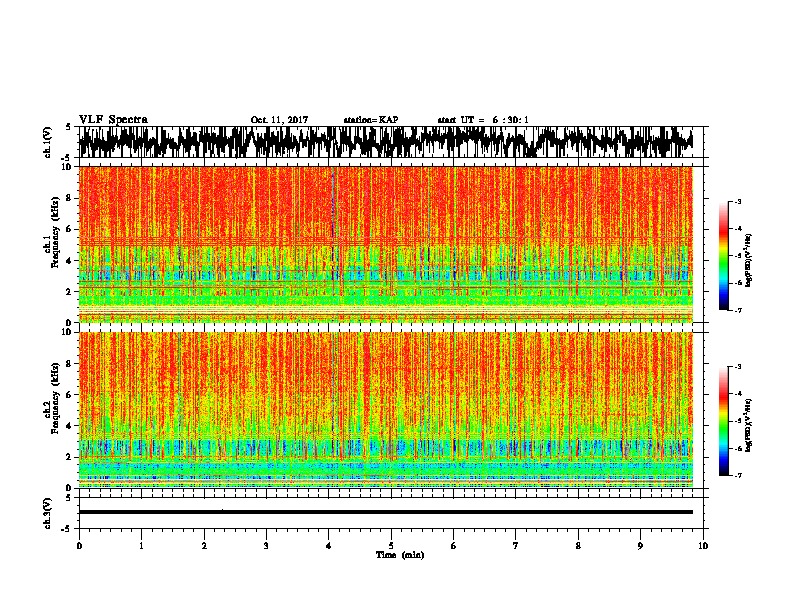Click the "-3" value on ch.1 color bar
Image resolution: width=792 pixels, height=612 pixels.
click(738, 201)
